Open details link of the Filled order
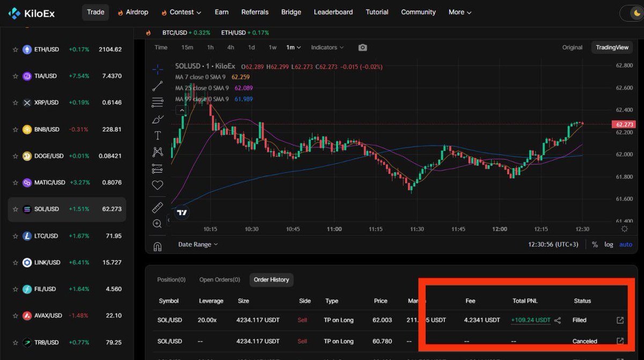 (x=620, y=320)
